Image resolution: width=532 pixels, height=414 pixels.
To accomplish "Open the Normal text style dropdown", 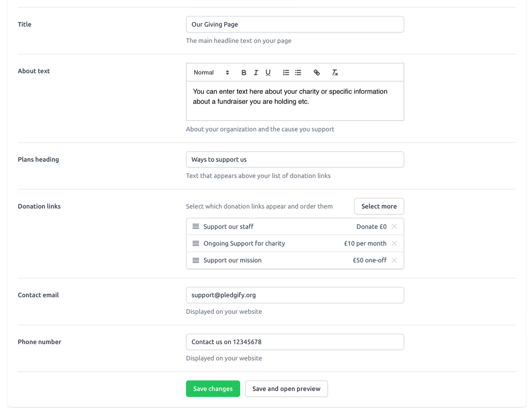I will point(211,73).
